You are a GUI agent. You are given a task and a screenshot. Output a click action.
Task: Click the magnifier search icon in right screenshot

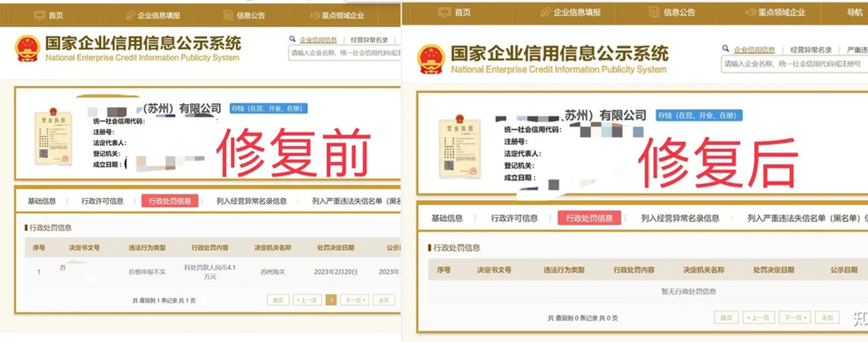[x=726, y=48]
